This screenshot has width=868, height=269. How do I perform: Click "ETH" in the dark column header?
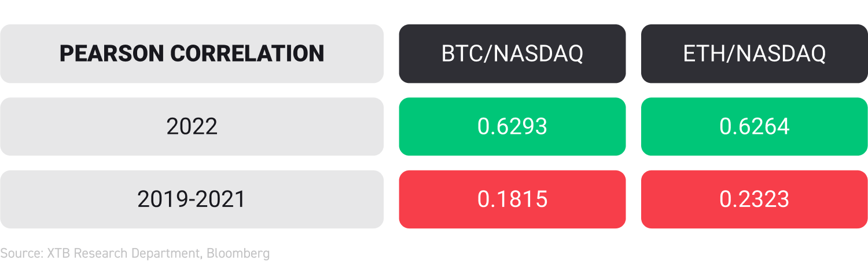coord(703,53)
